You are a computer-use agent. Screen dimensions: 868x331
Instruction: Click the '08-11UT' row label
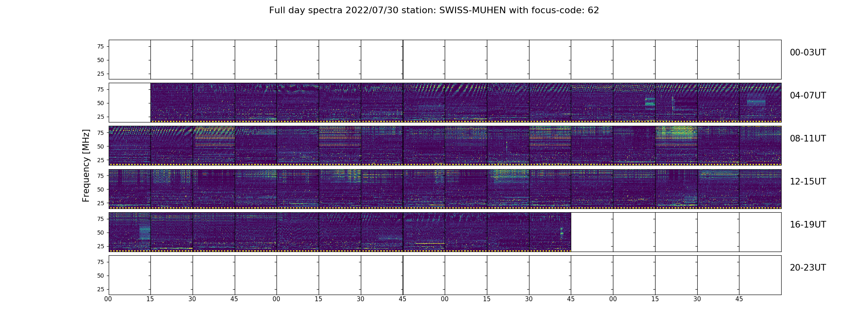(808, 139)
